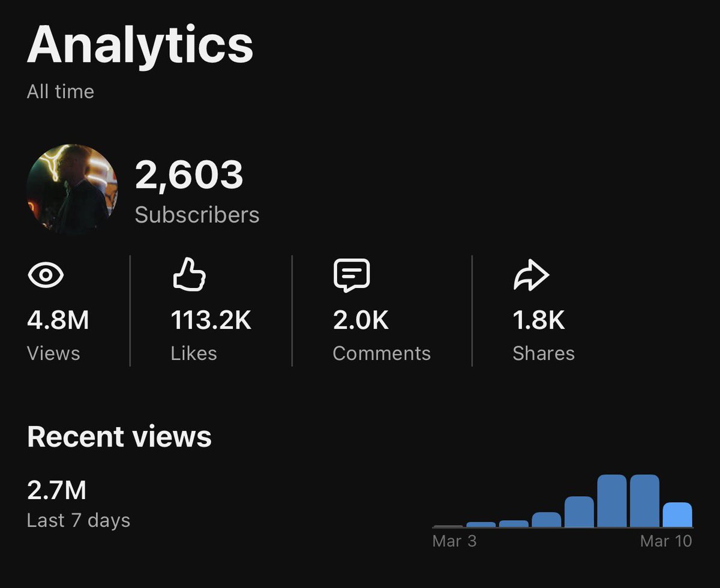
Task: Click the Comments speech bubble icon
Action: coord(351,276)
